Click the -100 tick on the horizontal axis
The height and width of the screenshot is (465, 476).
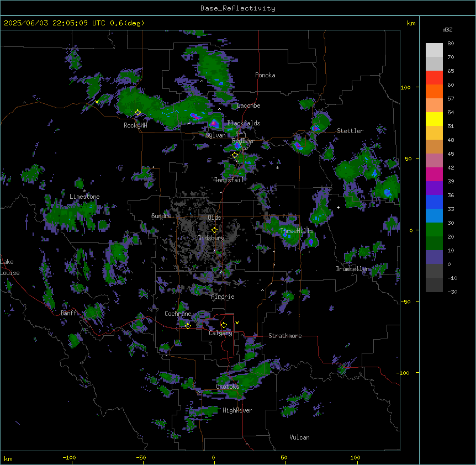[69, 457]
